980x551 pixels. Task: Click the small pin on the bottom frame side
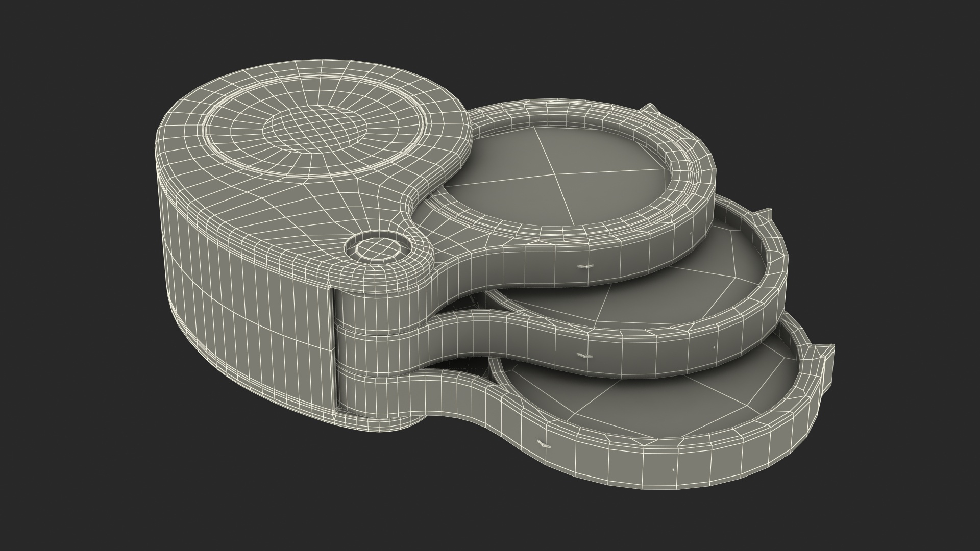545,444
